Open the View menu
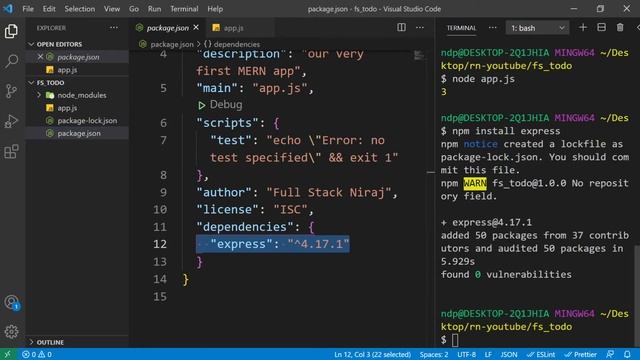 point(112,9)
